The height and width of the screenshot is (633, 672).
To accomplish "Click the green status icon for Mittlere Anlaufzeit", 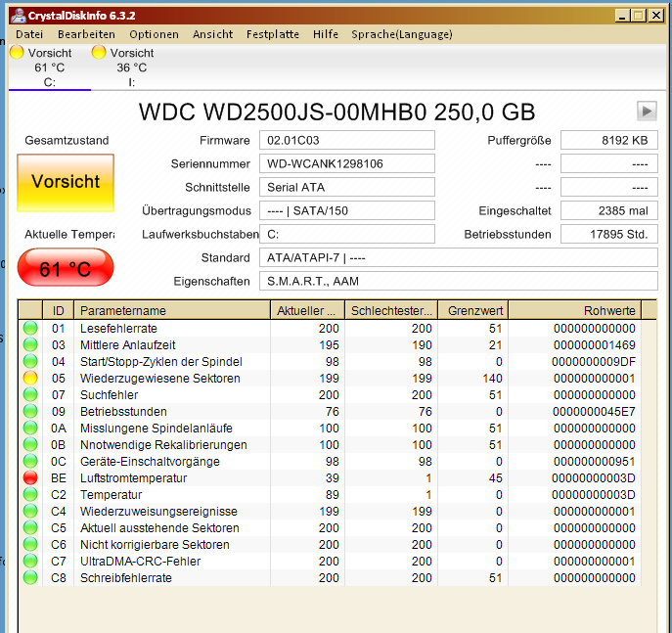I will pos(30,345).
